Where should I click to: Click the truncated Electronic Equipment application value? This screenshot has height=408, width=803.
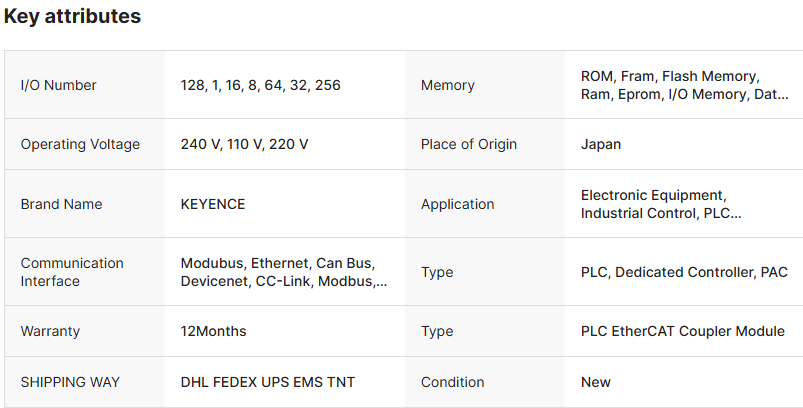click(661, 204)
